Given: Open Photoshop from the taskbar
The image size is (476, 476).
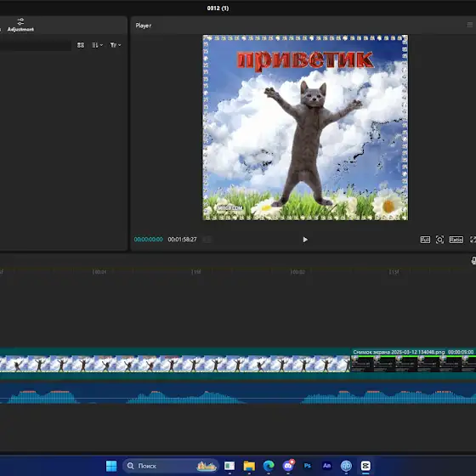Looking at the screenshot, I should 307,466.
